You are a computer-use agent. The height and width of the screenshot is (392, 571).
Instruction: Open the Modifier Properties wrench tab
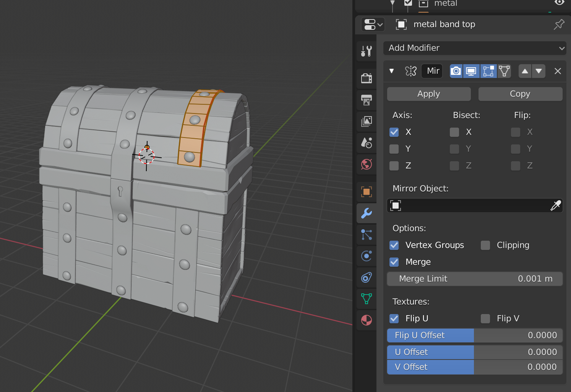pos(366,213)
